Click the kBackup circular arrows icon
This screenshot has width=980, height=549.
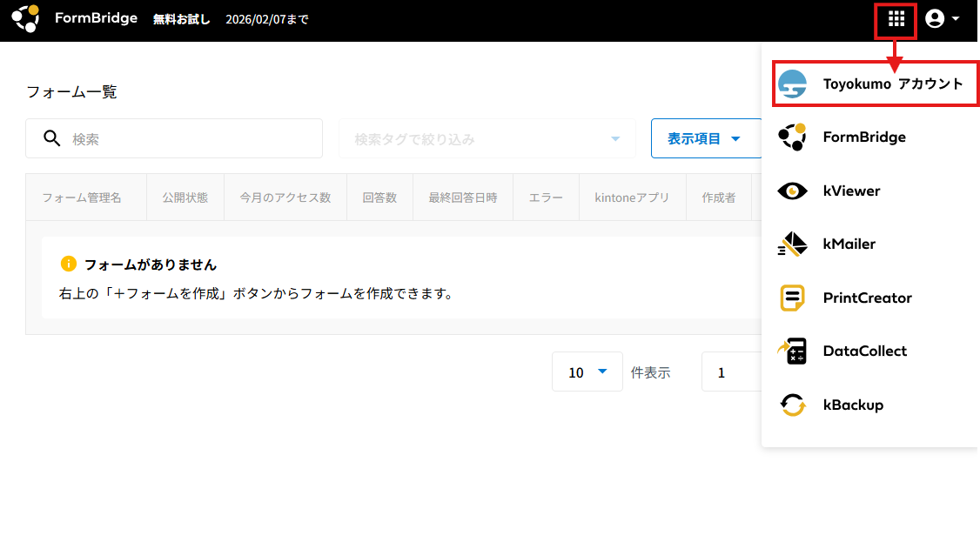[792, 405]
